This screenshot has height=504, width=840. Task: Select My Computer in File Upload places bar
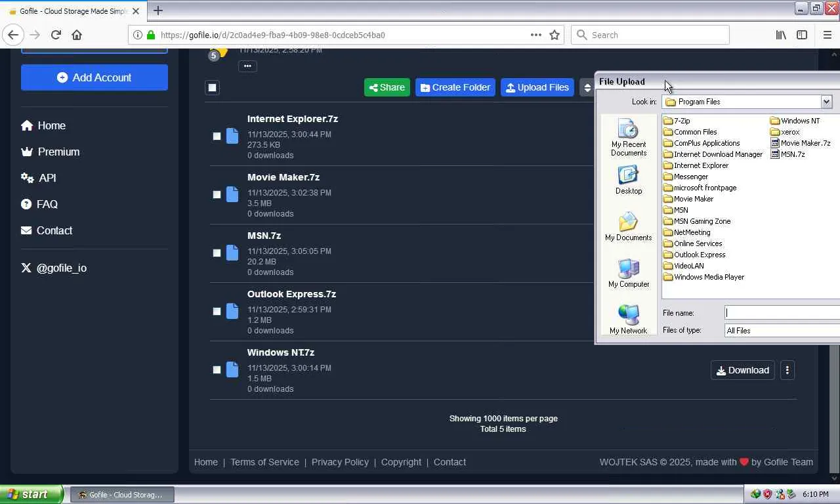coord(629,273)
